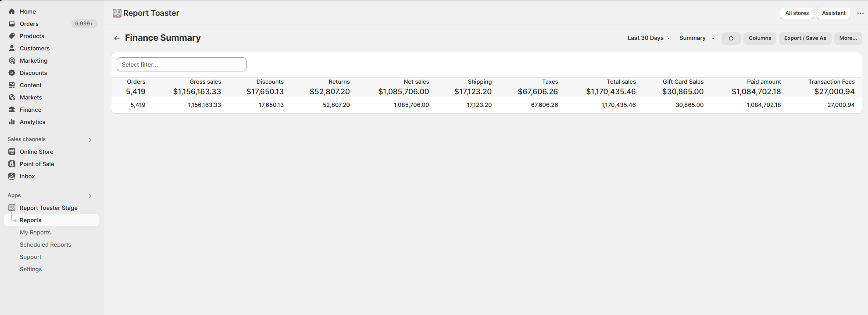Click the Point of Sale icon
The image size is (868, 315).
pos(12,164)
